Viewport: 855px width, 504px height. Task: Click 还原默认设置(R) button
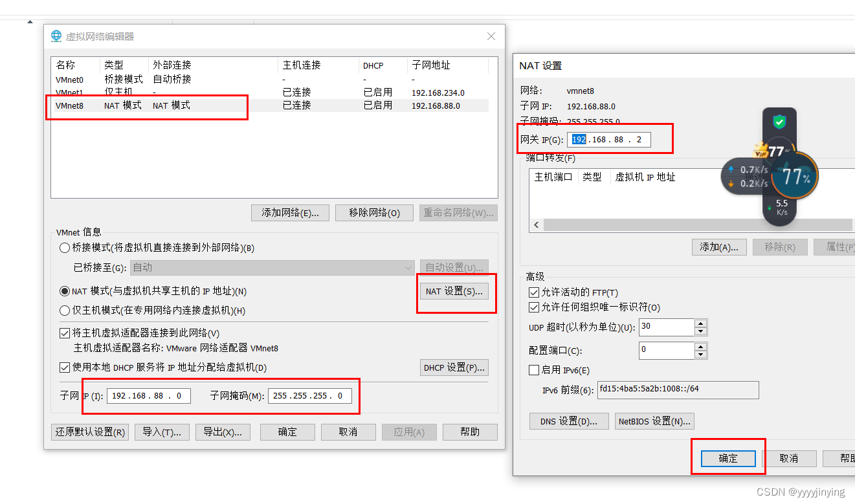[x=90, y=432]
